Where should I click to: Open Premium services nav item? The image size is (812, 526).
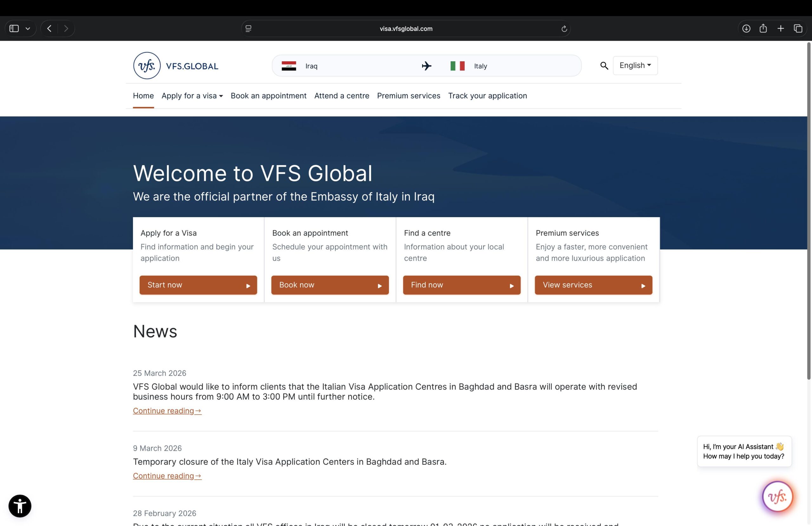[x=409, y=96]
